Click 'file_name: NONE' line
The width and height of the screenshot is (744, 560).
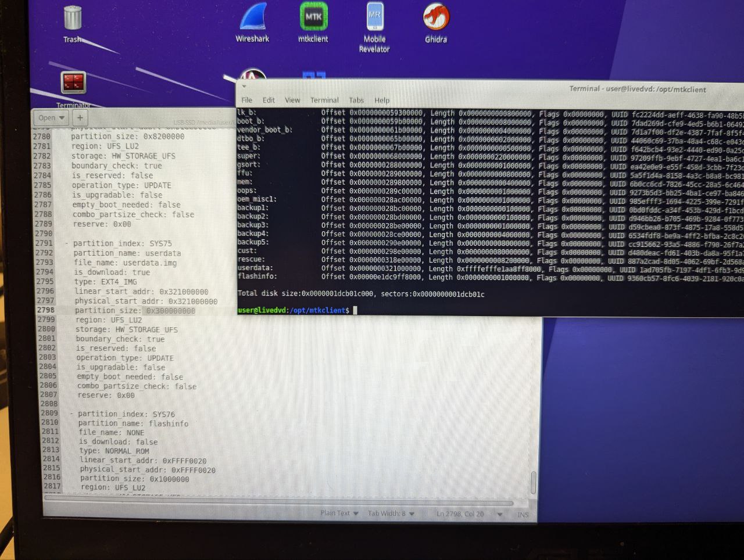pyautogui.click(x=111, y=432)
